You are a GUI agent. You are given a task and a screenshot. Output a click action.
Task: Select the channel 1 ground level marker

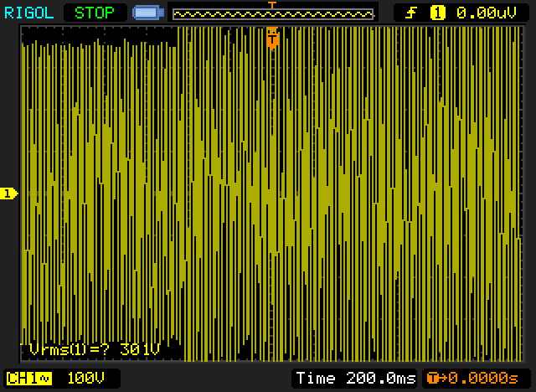coord(8,193)
